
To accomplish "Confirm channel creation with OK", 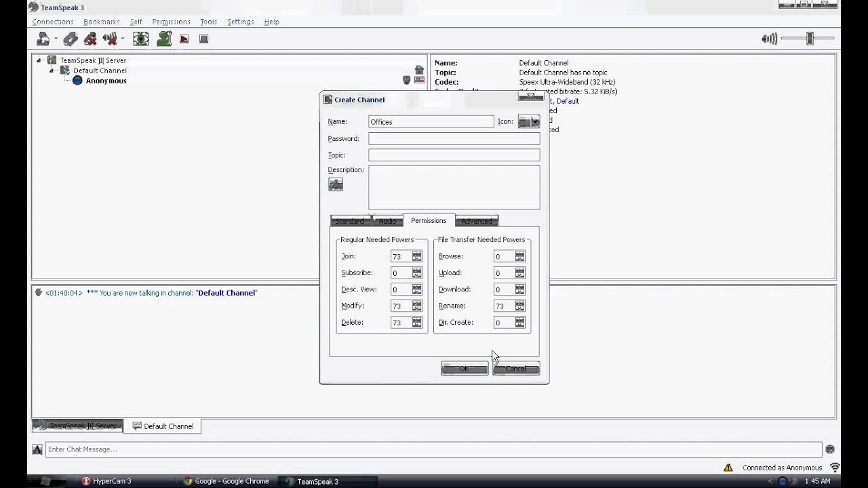I will (x=465, y=368).
